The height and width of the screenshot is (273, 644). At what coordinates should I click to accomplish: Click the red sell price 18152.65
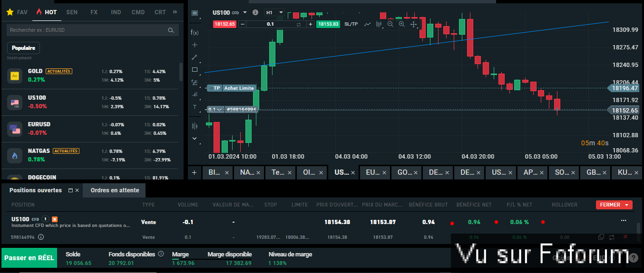224,24
